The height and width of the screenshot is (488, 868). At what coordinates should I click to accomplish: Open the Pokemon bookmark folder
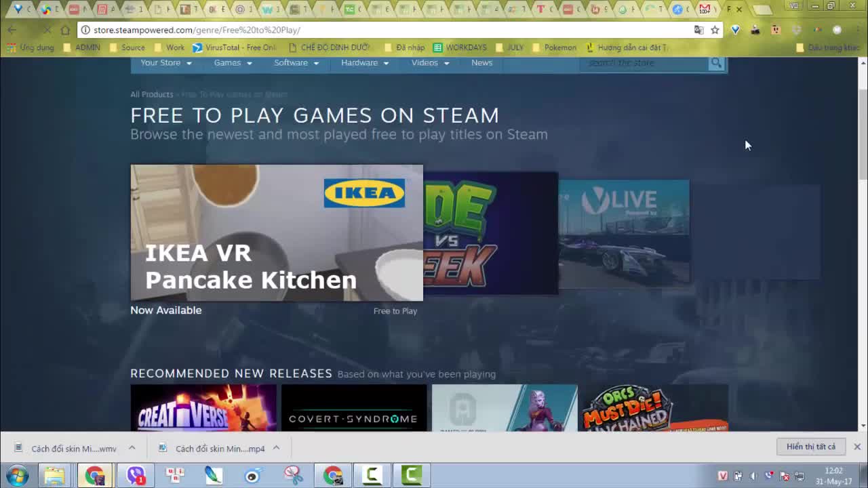click(554, 47)
